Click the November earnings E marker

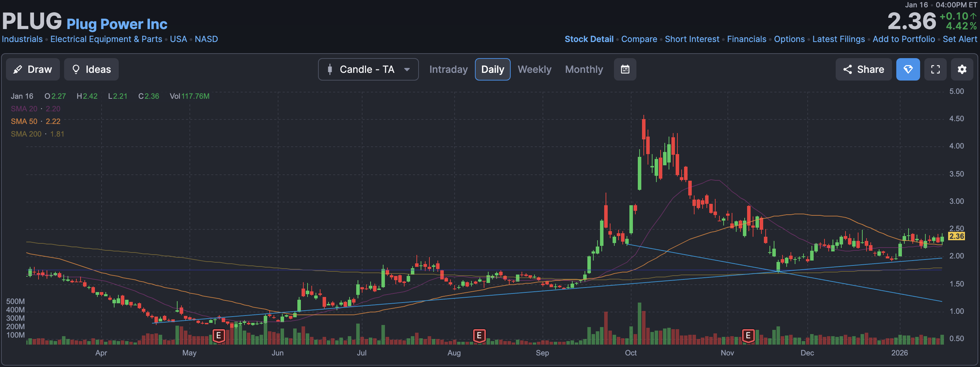pos(748,335)
